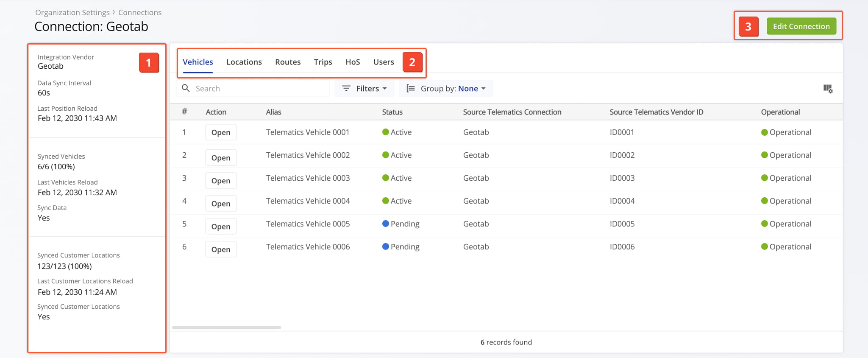Click the horizontal table scrollbar

tap(227, 327)
